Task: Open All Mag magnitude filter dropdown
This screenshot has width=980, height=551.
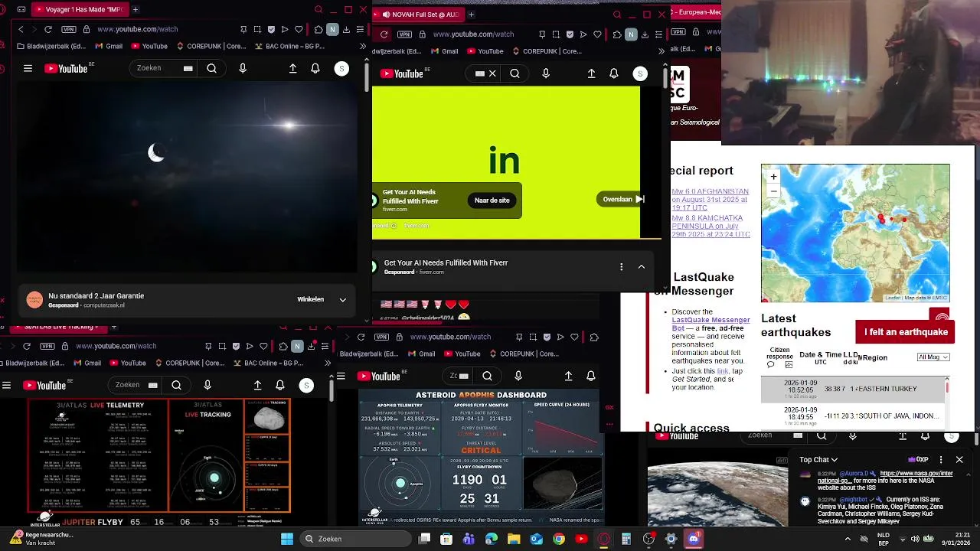Action: tap(933, 357)
